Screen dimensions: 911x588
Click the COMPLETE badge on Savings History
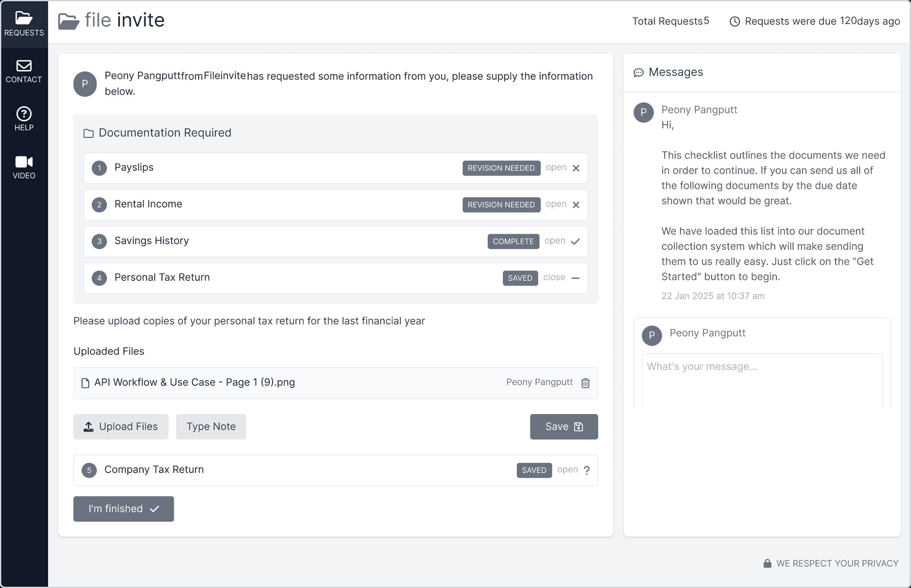point(513,242)
